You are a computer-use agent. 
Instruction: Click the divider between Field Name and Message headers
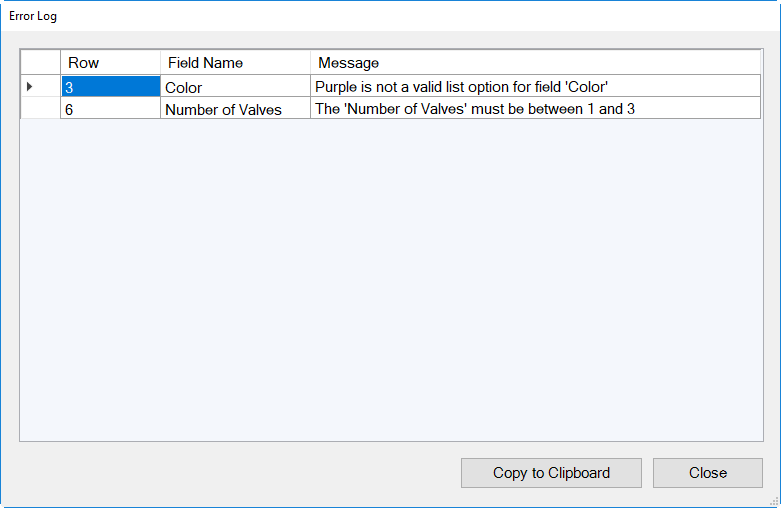click(x=310, y=63)
